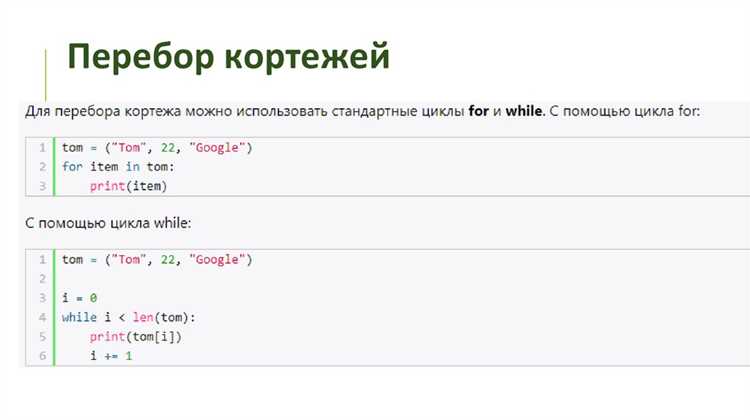
Task: Click 'i += 1' code line
Action: point(111,356)
